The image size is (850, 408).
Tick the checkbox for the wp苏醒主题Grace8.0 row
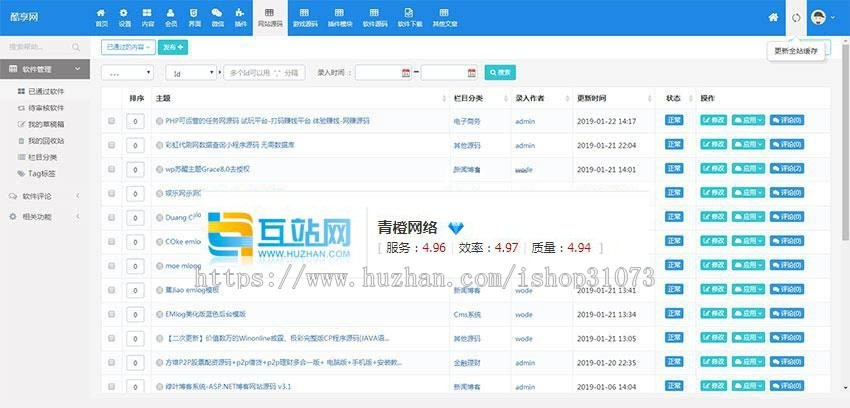point(111,169)
